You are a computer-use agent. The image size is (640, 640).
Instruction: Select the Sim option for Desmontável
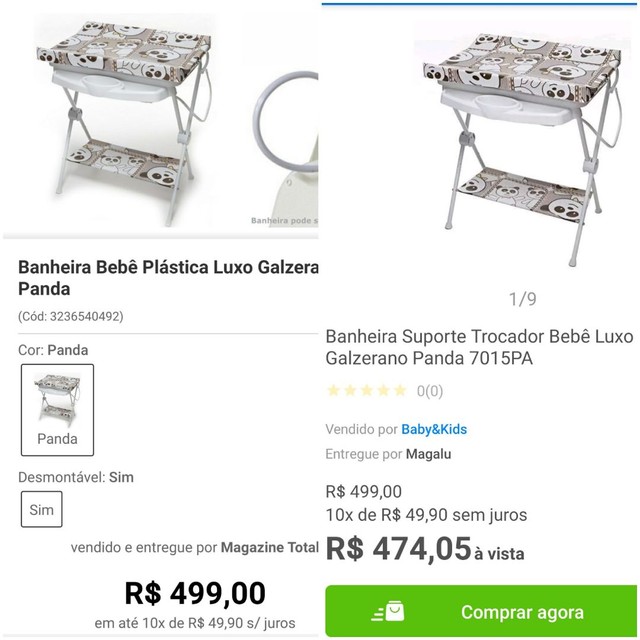pyautogui.click(x=42, y=509)
